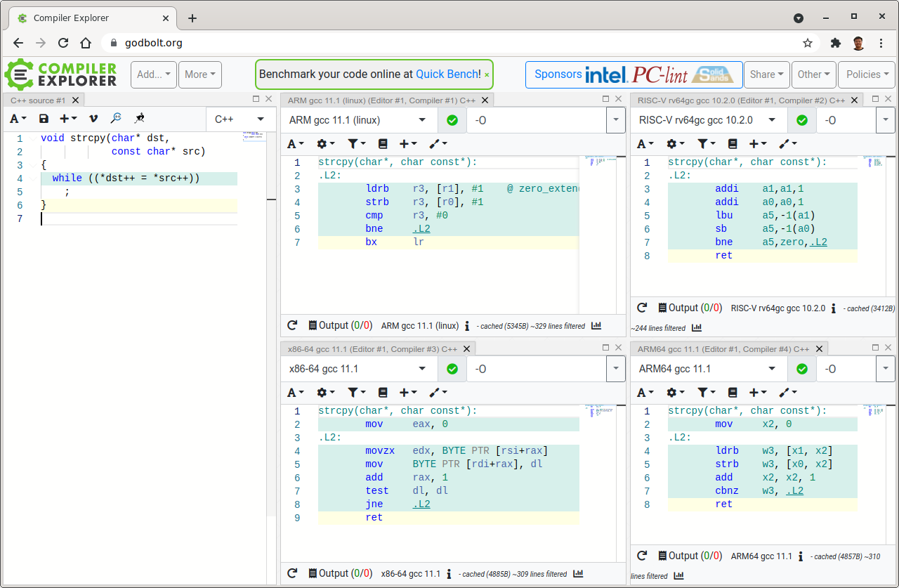This screenshot has width=899, height=588.
Task: Bookmark this page with the star icon
Action: click(x=808, y=43)
